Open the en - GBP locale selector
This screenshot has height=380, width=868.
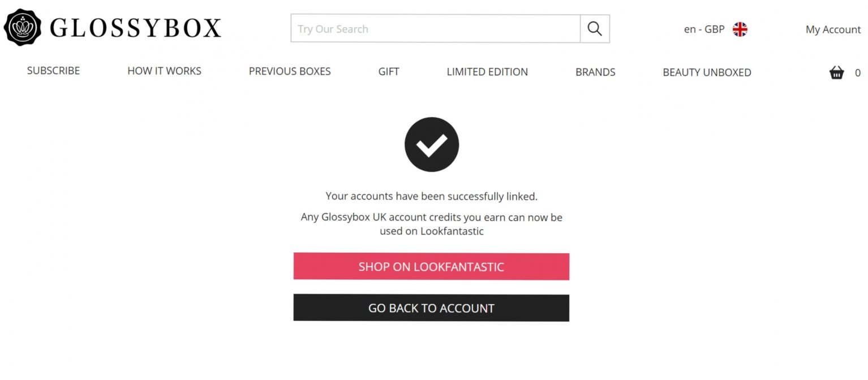pos(704,29)
